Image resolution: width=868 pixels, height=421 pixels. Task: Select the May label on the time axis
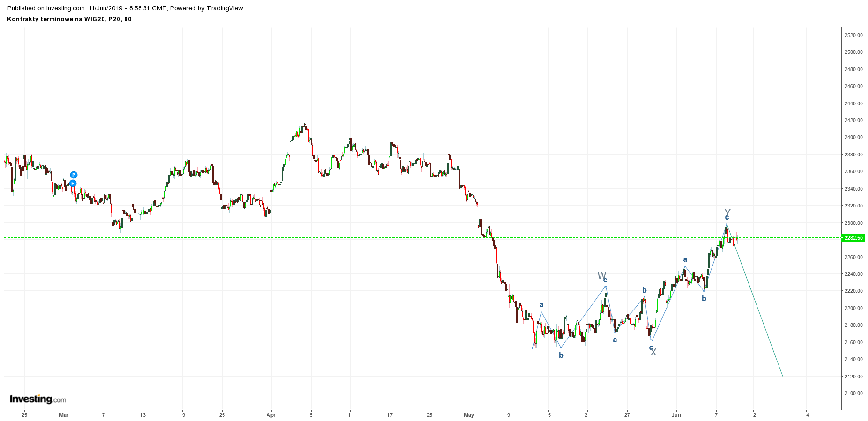click(469, 415)
